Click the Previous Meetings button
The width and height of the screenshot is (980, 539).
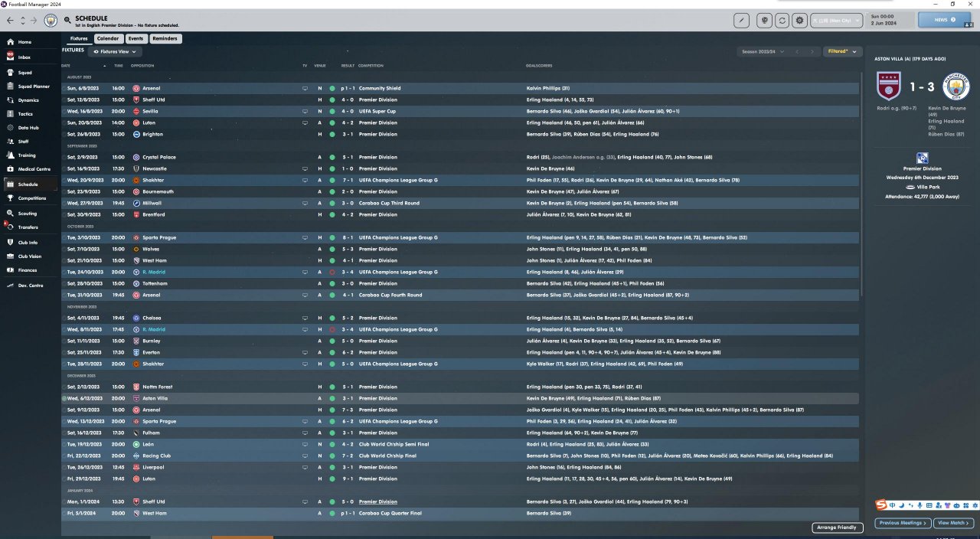click(903, 523)
